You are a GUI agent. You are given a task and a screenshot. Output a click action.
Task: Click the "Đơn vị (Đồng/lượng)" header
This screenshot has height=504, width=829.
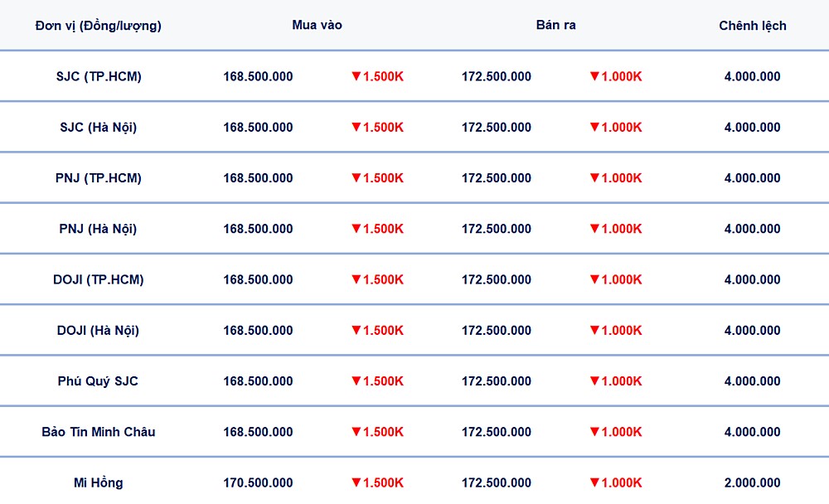98,26
